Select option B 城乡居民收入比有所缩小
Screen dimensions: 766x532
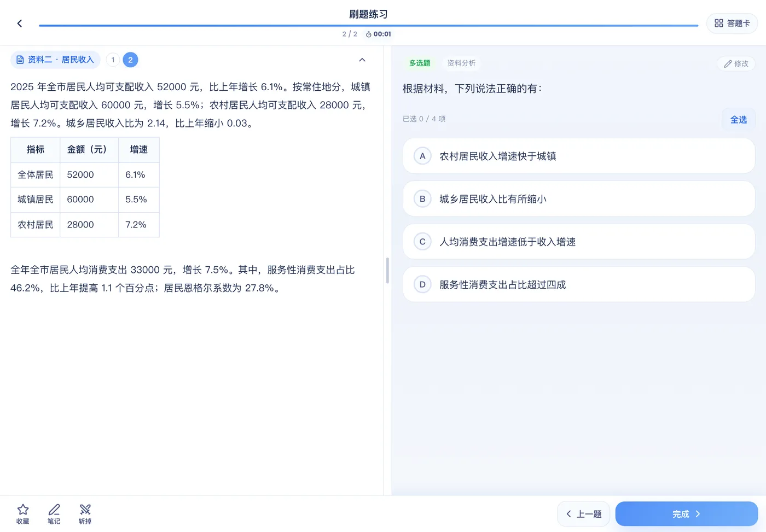(579, 199)
